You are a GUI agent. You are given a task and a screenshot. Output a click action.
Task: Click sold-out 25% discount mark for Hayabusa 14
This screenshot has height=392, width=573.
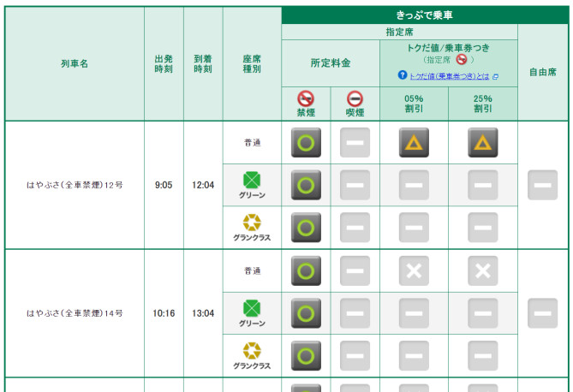point(483,270)
